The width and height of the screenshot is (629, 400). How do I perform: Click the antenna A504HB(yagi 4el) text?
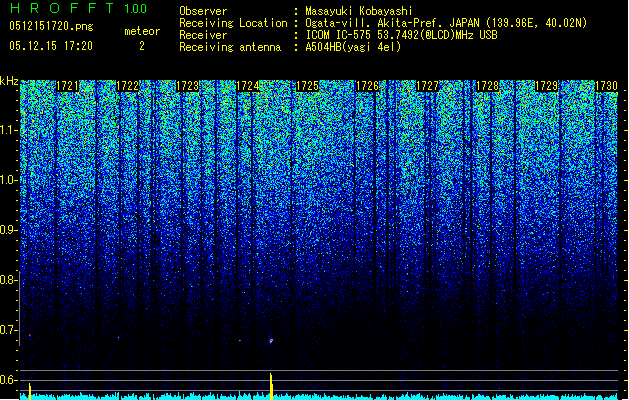353,47
